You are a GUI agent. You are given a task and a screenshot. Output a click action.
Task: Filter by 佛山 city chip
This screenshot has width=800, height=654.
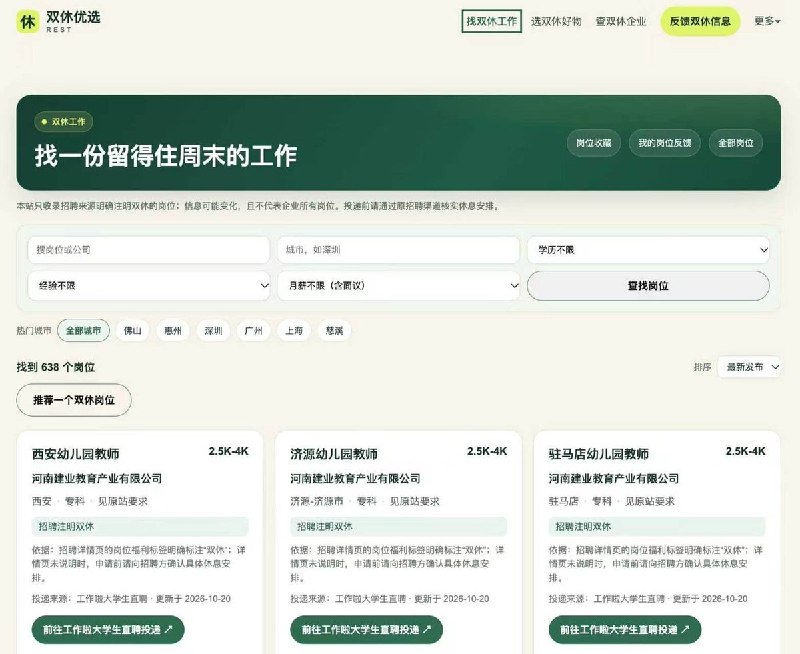(x=133, y=331)
